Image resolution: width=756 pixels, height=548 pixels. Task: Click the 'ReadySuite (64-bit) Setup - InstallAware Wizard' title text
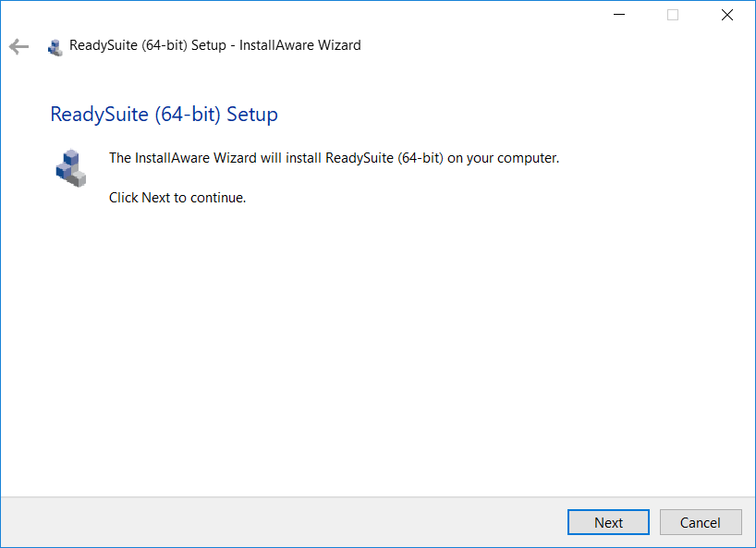tap(215, 45)
